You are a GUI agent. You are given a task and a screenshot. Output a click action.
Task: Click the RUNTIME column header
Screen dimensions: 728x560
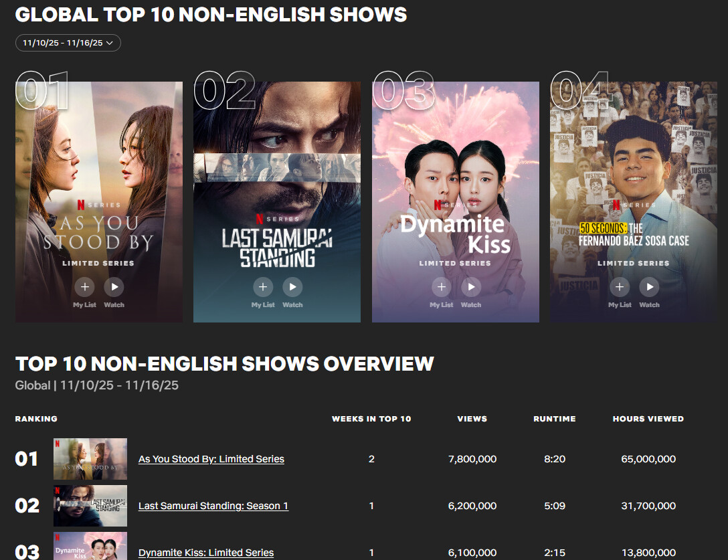click(x=554, y=419)
